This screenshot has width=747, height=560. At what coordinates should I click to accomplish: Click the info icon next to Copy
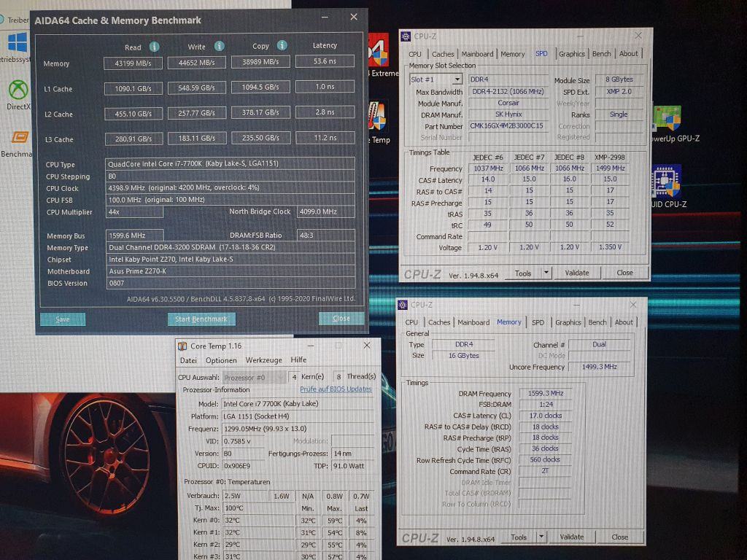(x=282, y=45)
